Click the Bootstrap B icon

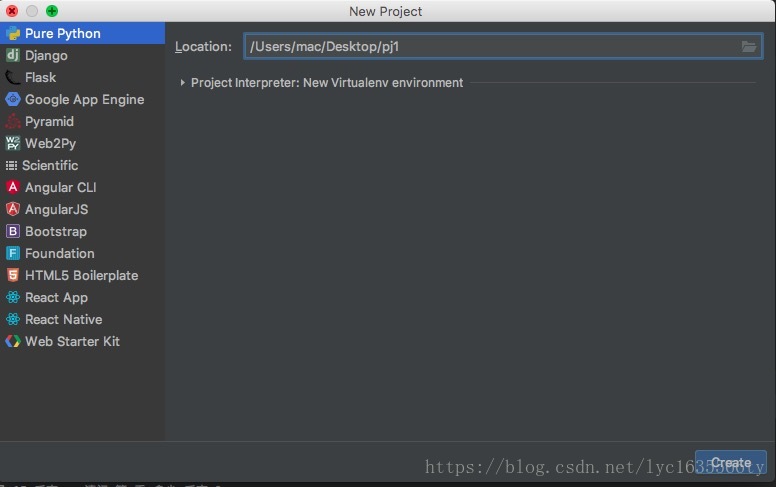pos(13,231)
